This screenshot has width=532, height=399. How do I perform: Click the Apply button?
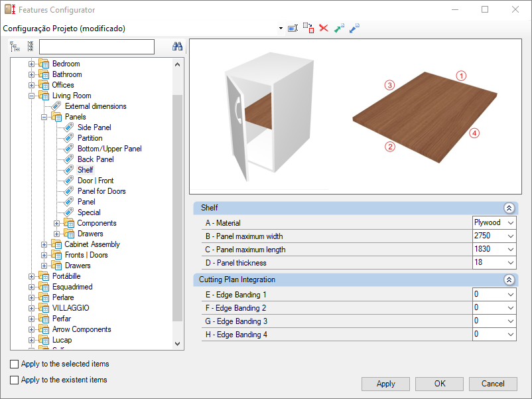click(386, 384)
